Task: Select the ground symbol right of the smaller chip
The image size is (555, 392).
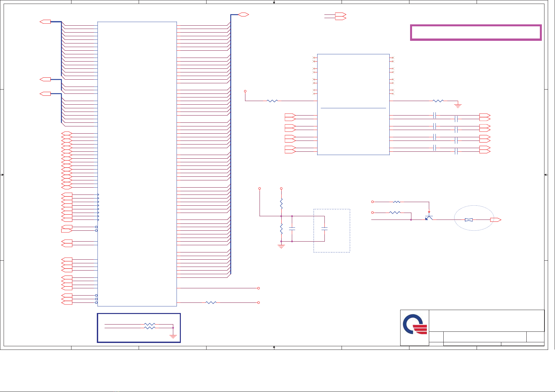Action: click(x=458, y=105)
